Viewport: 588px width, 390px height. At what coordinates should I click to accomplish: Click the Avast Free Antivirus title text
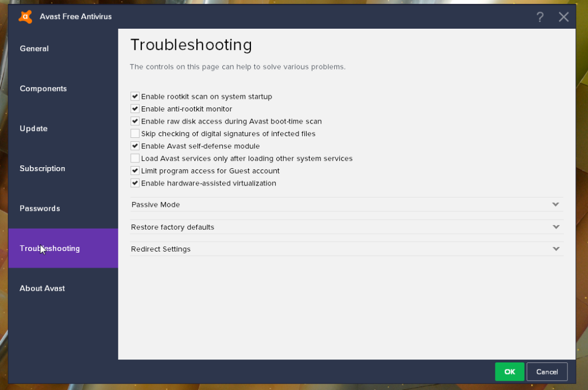click(x=76, y=17)
